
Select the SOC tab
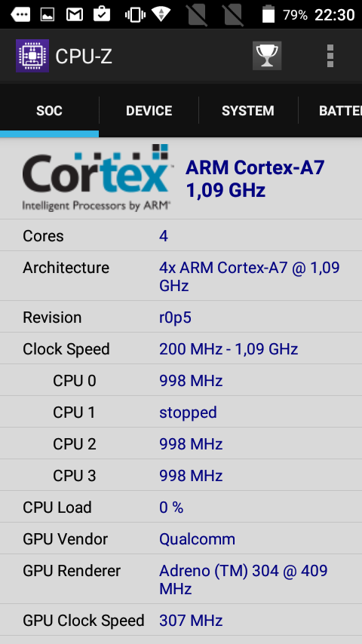point(49,111)
